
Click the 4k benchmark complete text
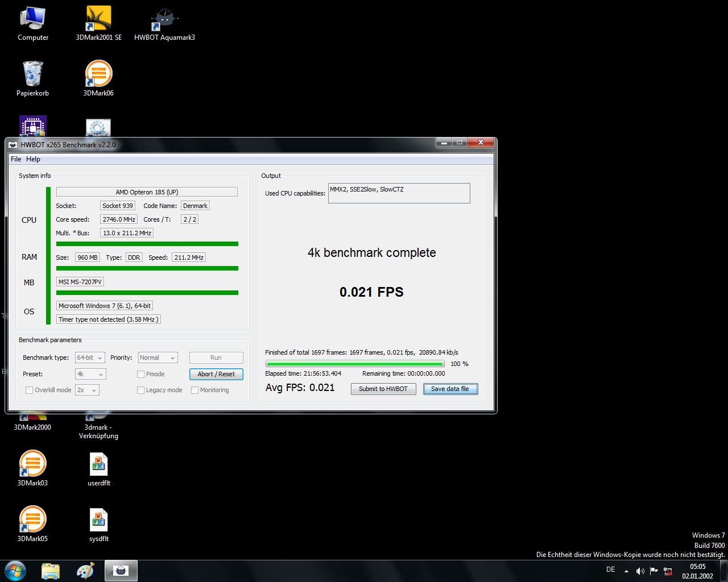tap(372, 253)
